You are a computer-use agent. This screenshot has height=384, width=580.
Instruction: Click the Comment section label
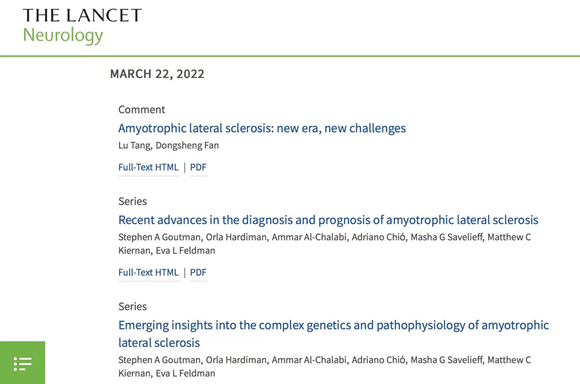(142, 110)
